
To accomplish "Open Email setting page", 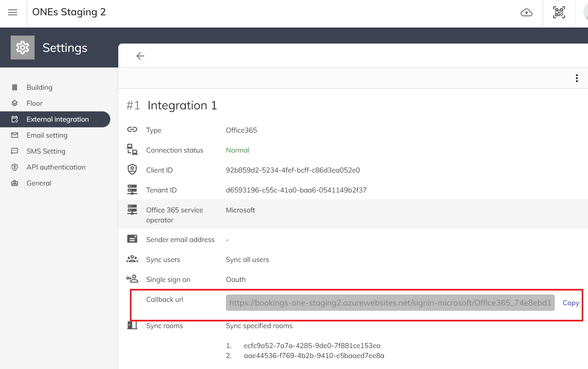I will click(x=47, y=135).
